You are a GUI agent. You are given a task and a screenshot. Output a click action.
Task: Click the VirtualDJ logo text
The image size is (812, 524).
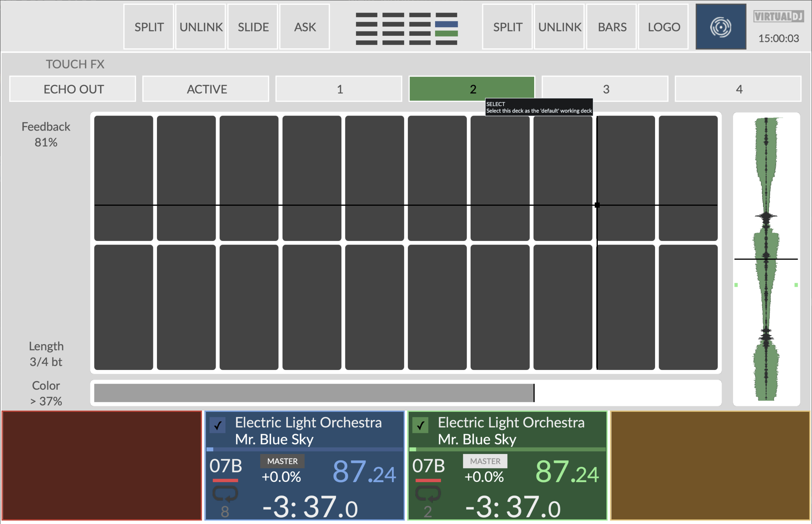779,16
